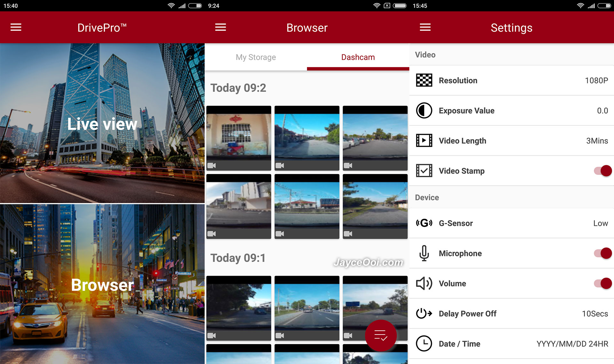Change date format YYYY/MM/DD 24HR
614x364 pixels.
(572, 344)
